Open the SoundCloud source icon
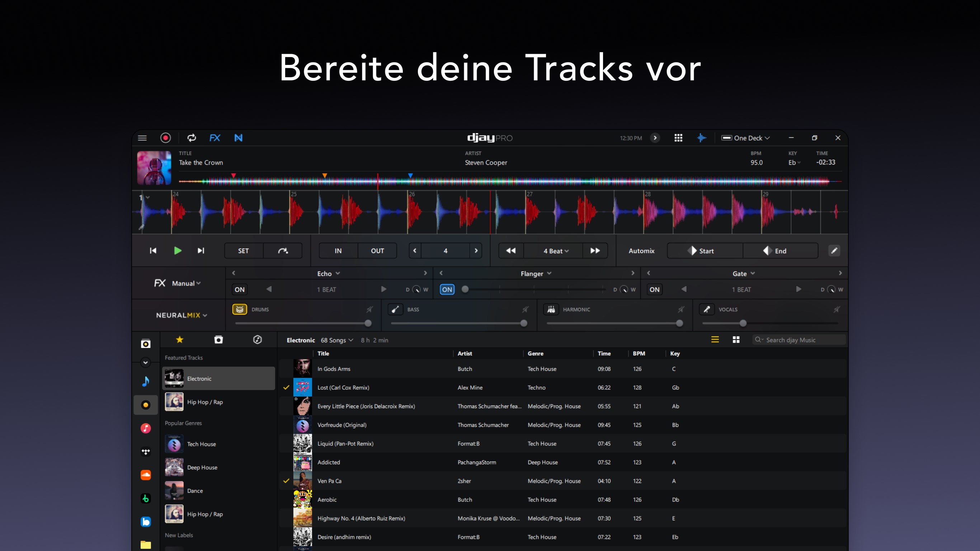The height and width of the screenshot is (551, 980). coord(146,475)
